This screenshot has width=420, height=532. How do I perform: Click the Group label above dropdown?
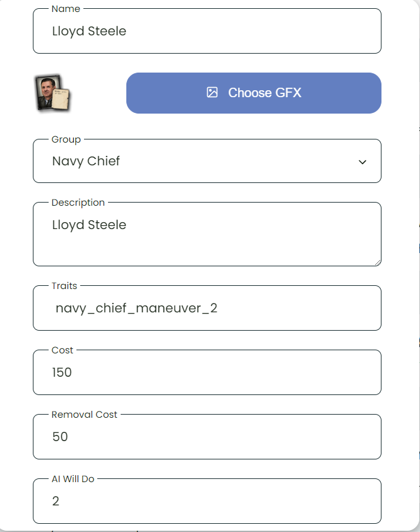(66, 139)
